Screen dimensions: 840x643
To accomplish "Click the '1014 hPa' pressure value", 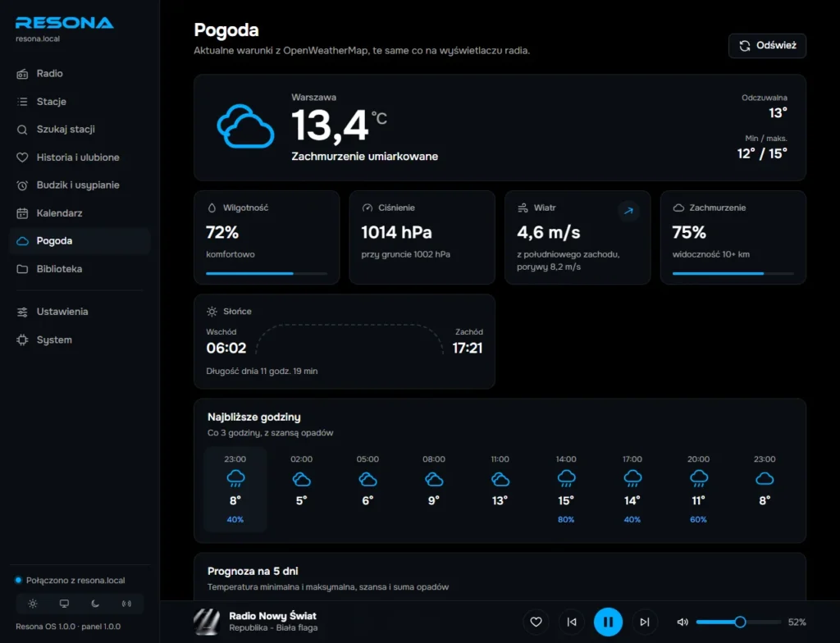I will (396, 232).
